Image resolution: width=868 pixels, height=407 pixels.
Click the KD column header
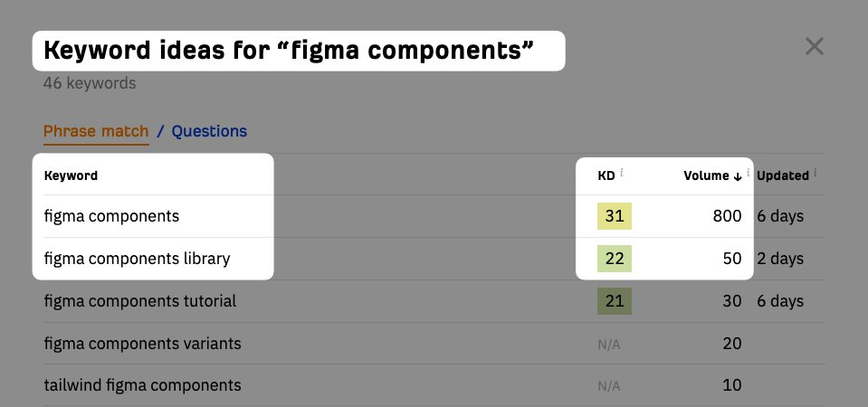pyautogui.click(x=606, y=175)
